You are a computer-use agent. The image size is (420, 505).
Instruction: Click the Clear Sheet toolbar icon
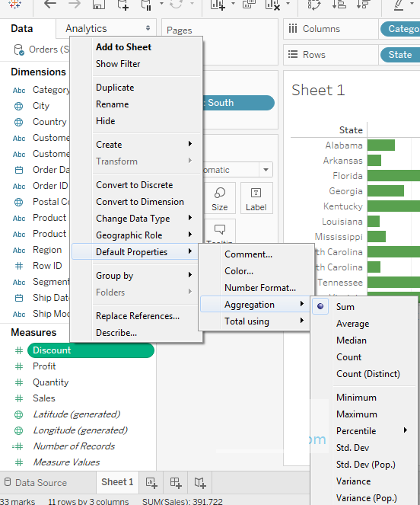tap(272, 5)
